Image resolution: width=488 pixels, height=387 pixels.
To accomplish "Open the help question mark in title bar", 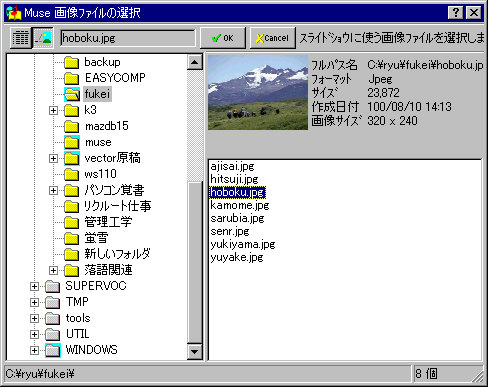I will pos(456,13).
